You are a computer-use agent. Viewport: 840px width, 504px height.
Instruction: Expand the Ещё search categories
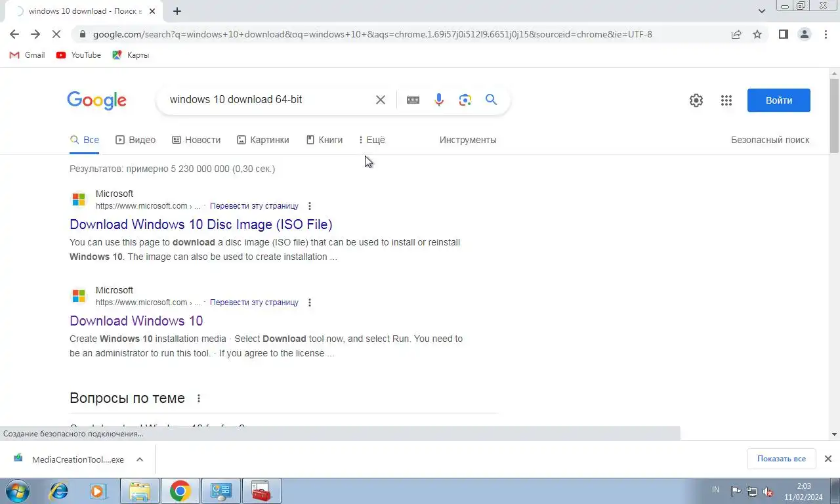pyautogui.click(x=372, y=140)
